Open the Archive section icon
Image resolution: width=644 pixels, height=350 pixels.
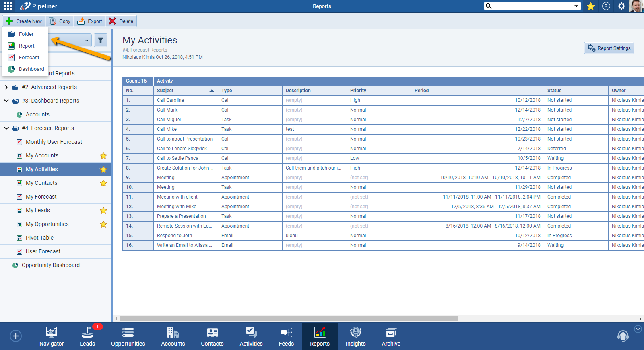(x=391, y=336)
